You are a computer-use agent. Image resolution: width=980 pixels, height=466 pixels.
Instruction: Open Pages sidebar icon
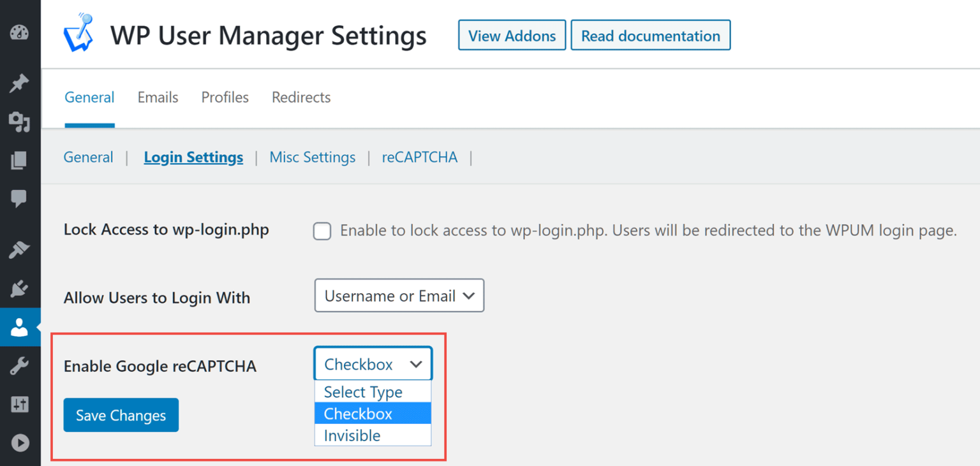tap(20, 160)
